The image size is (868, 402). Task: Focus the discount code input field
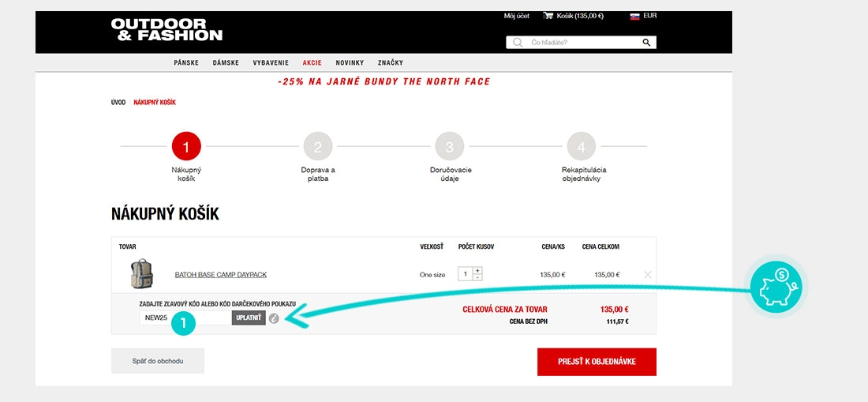coord(185,317)
